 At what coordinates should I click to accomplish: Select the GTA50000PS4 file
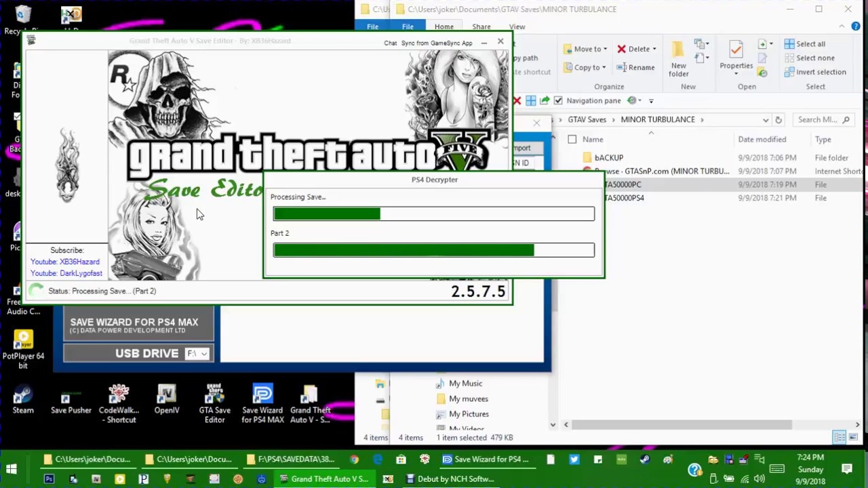623,198
